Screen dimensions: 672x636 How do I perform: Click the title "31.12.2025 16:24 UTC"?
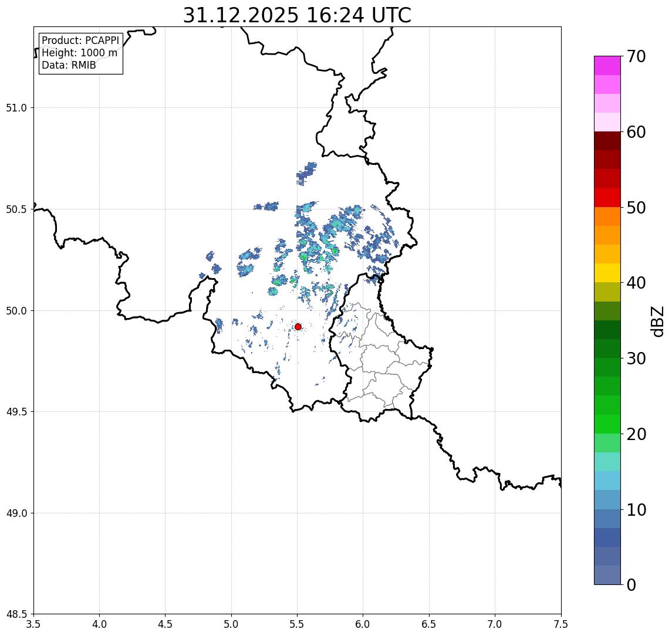point(297,15)
